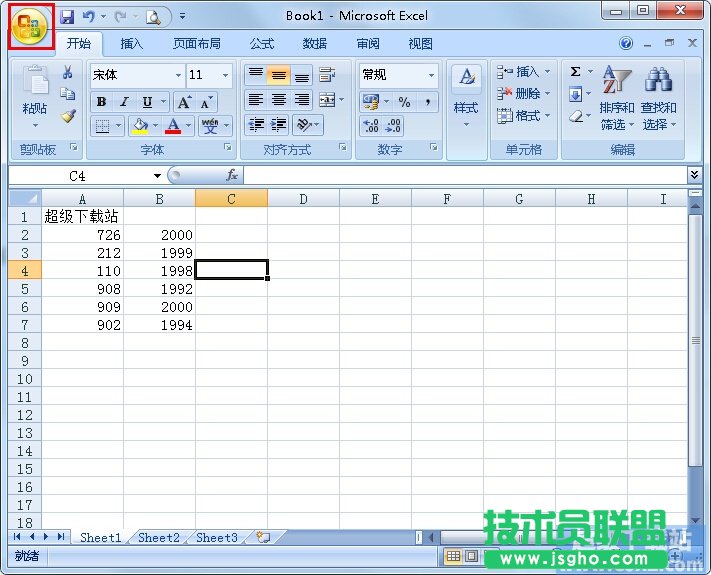
Task: Click the vertical scrollbar thumb
Action: [695, 340]
